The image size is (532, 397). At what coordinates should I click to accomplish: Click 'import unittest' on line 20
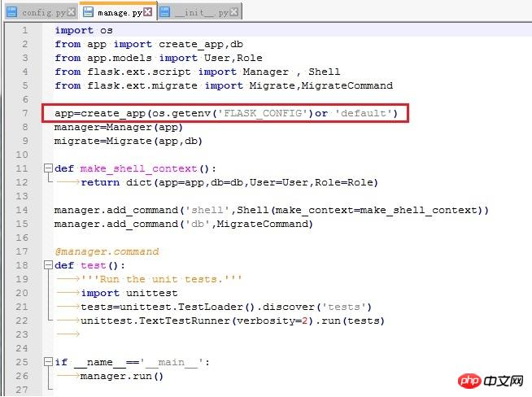[129, 293]
